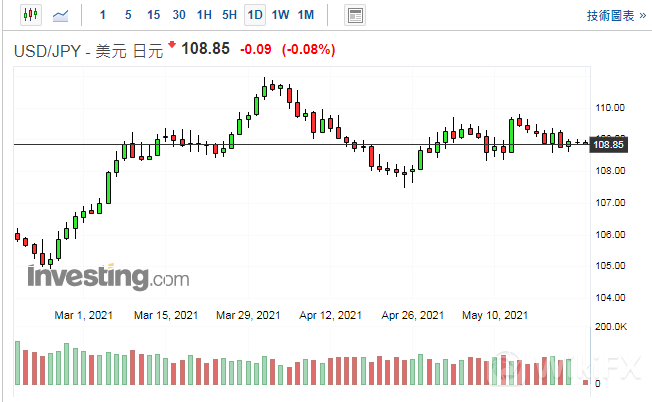Click the 108.85 current price label on axis
Image resolution: width=652 pixels, height=402 pixels.
[608, 145]
